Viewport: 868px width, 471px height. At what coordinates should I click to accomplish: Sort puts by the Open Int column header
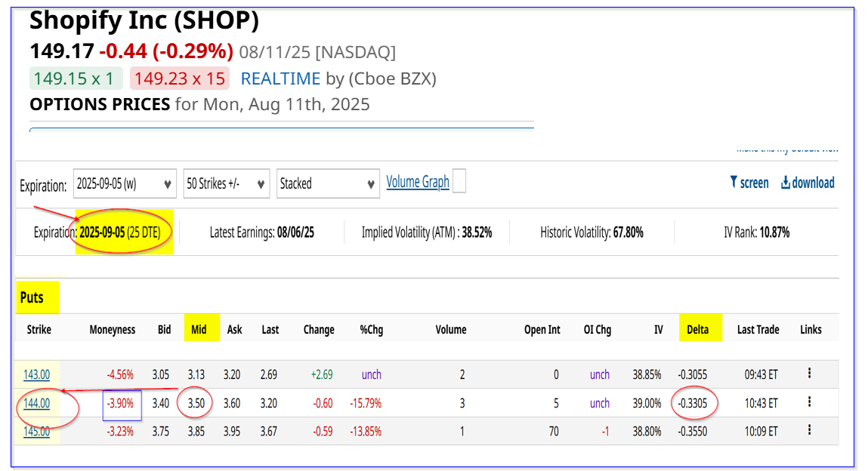(542, 330)
